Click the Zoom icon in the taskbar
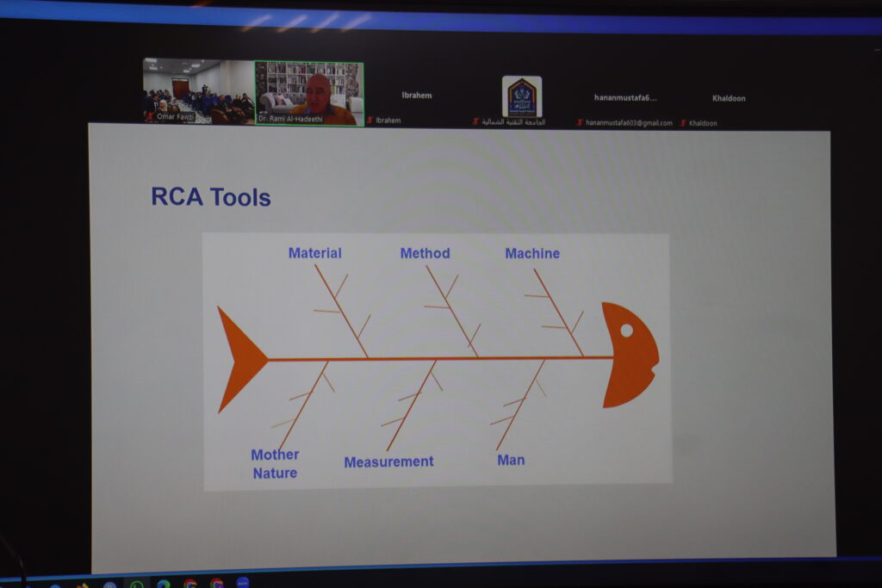This screenshot has height=588, width=882. (243, 583)
